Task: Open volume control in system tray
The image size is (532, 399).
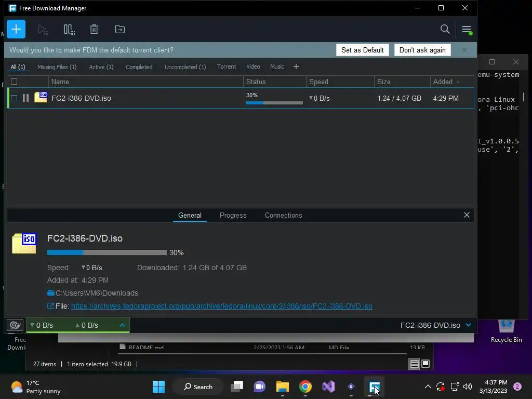Action: [468, 387]
